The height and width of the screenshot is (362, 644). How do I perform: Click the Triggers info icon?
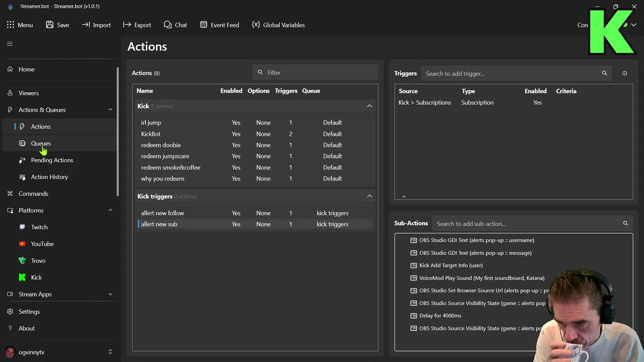[624, 73]
